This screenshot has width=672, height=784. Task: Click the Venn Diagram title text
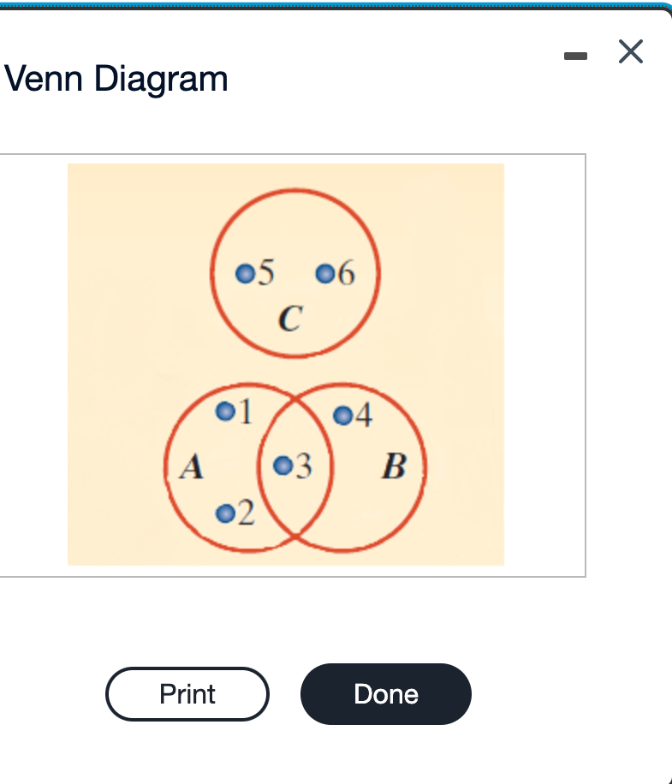click(114, 79)
